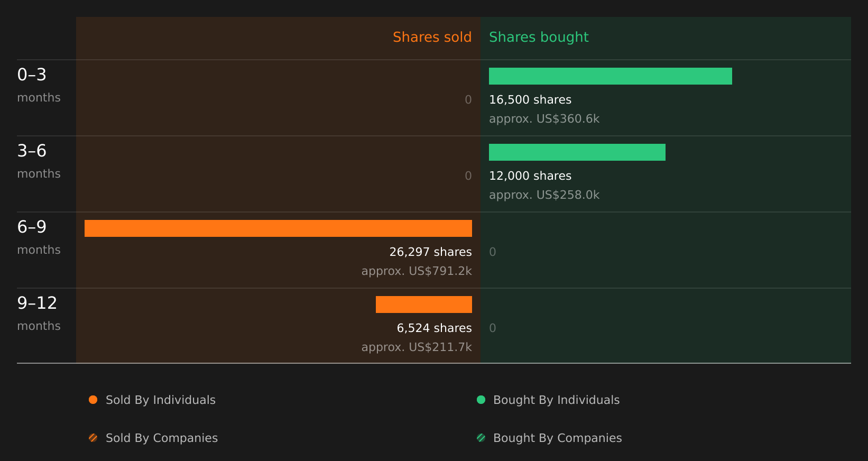Click the Shares sold column header
This screenshot has height=461, width=868.
click(x=432, y=37)
